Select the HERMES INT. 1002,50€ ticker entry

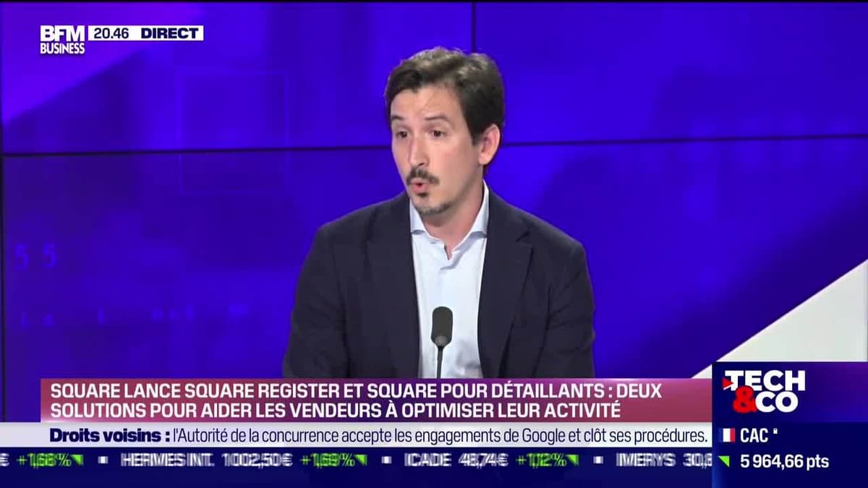point(206,460)
